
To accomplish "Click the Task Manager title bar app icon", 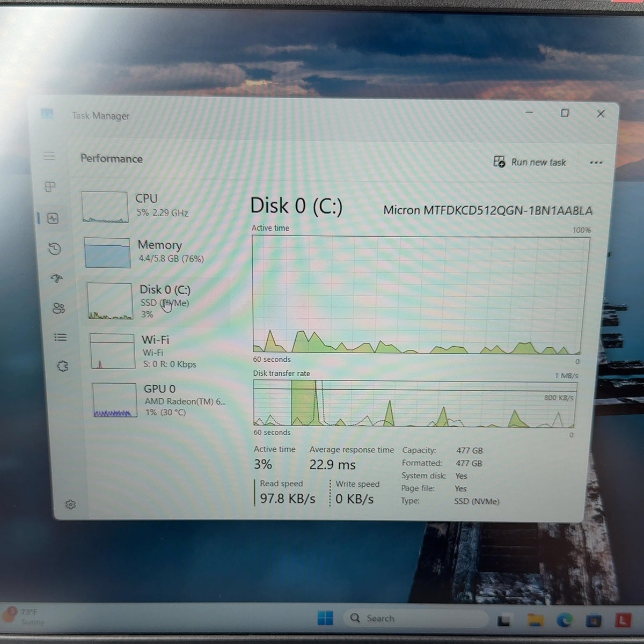I will [47, 114].
